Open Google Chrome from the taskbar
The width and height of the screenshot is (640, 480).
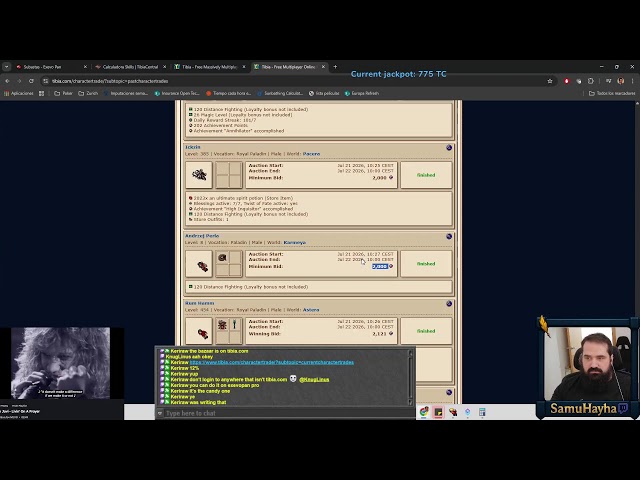pos(424,412)
